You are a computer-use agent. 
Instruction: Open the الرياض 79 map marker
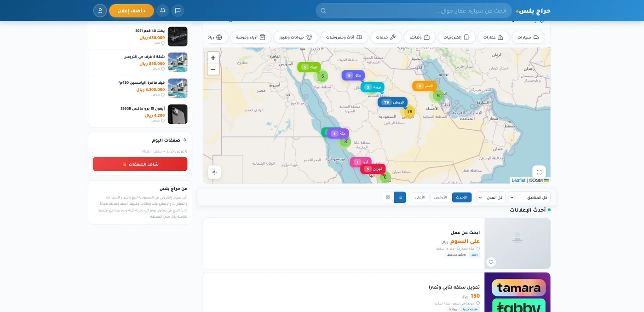pos(393,102)
